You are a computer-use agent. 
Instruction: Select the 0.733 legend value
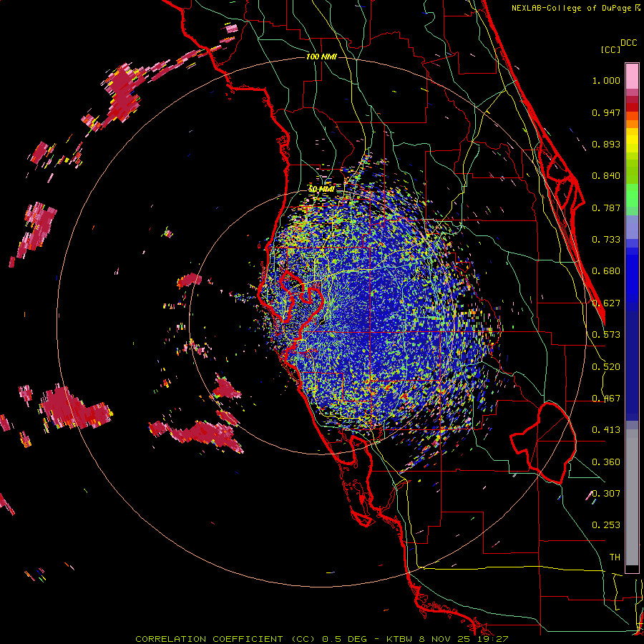pyautogui.click(x=606, y=240)
